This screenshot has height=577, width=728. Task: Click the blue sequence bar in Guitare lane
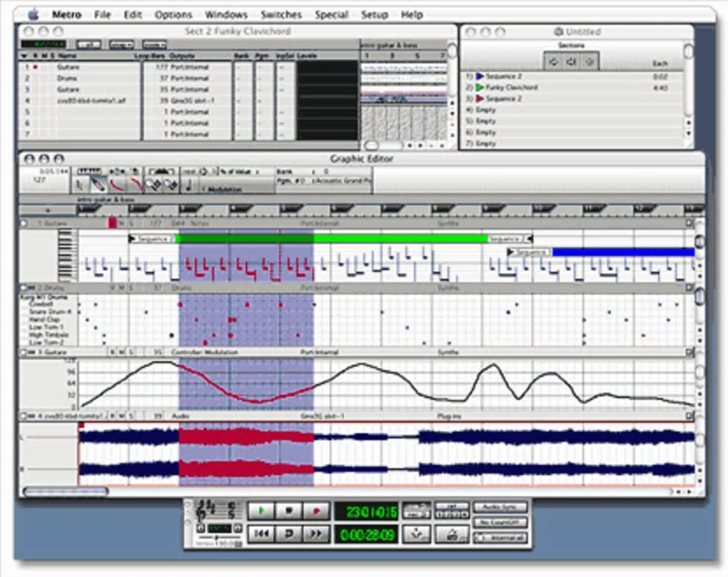click(623, 252)
